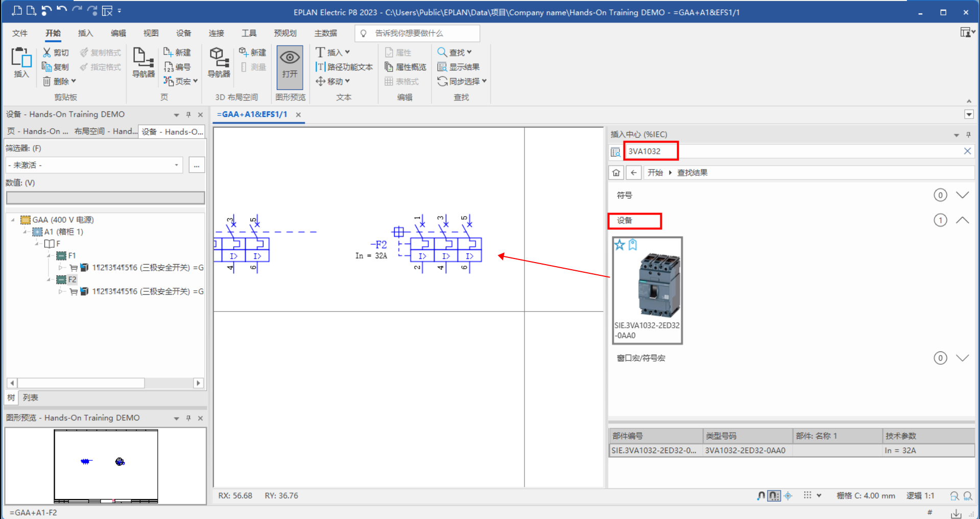Open 属性概览 properties overview
980x519 pixels.
[405, 67]
